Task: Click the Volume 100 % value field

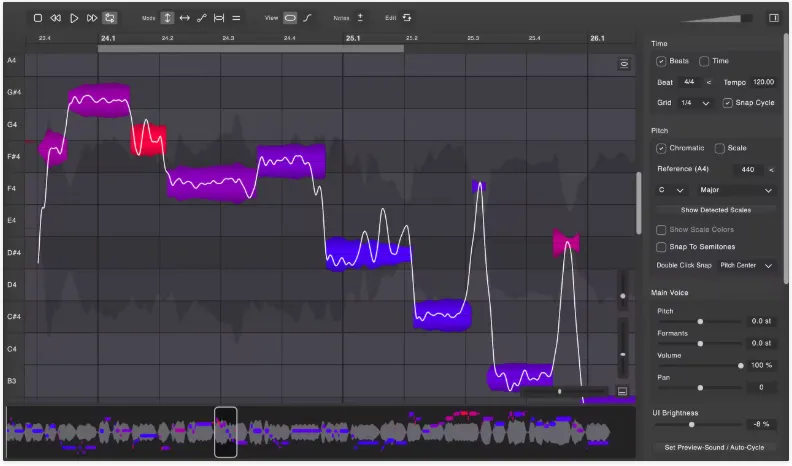Action: tap(761, 366)
